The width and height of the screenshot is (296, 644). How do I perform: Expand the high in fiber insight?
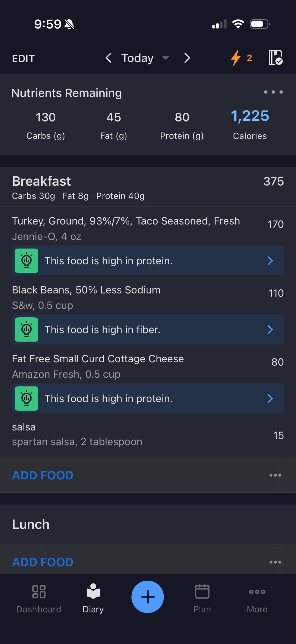[148, 329]
